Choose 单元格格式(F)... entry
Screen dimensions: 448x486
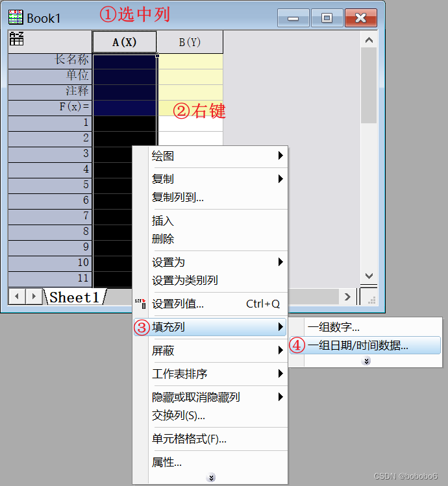pos(210,439)
